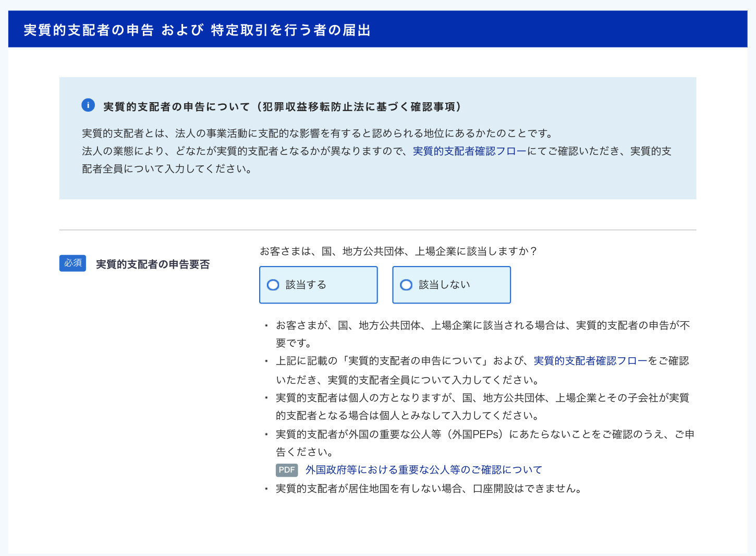756x556 pixels.
Task: Click the blue 必須 required badge
Action: tap(72, 263)
